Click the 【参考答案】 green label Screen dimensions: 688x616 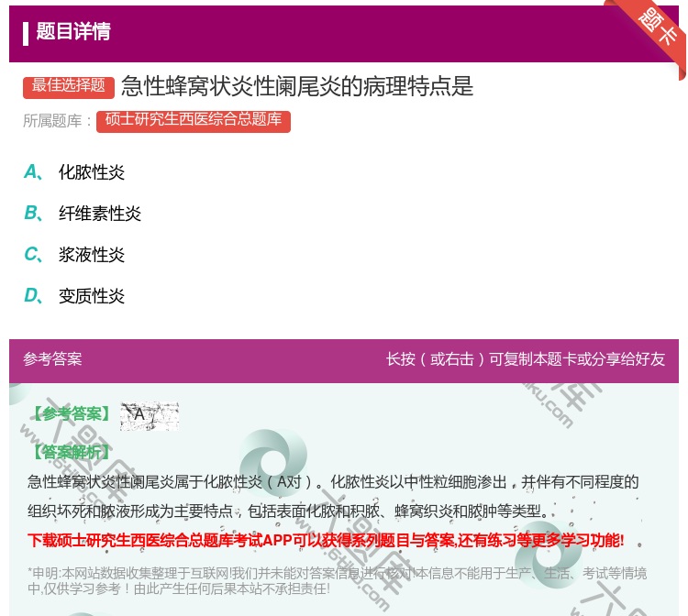click(72, 413)
